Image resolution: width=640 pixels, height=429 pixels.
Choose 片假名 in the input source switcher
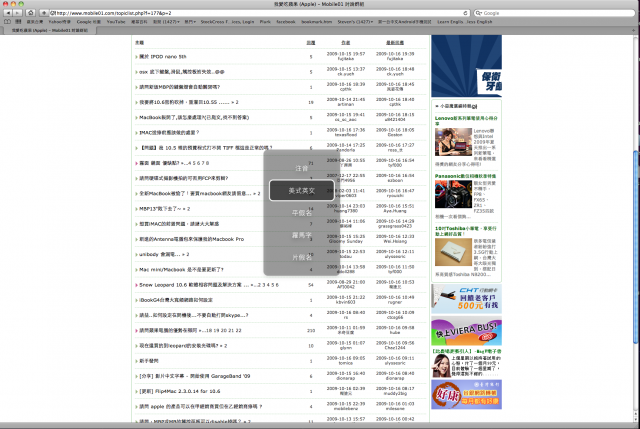click(302, 257)
